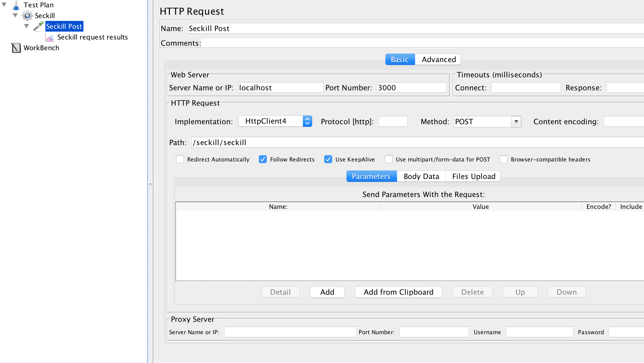Screen dimensions: 644x363
Task: Click the Delete parameter button
Action: (x=472, y=292)
